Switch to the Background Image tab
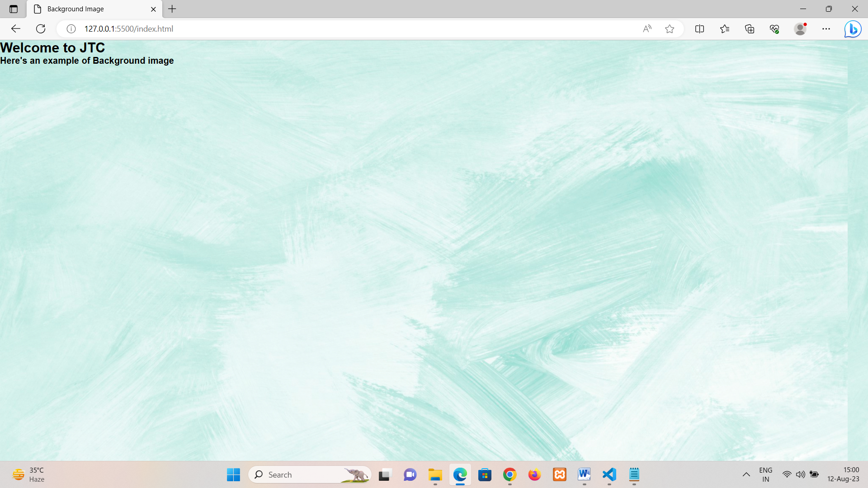Viewport: 868px width, 488px height. (x=94, y=9)
